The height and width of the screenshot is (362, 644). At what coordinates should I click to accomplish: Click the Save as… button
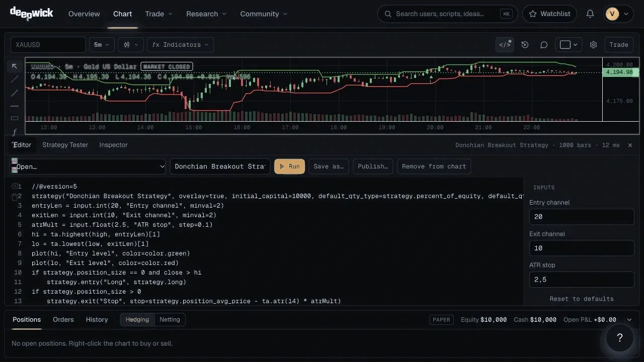coord(329,166)
